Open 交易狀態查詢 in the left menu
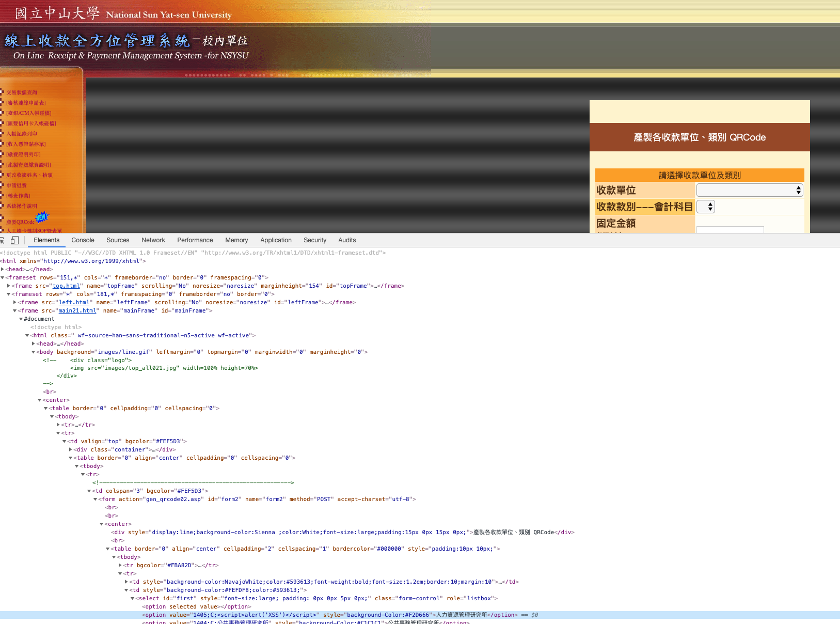Viewport: 840px width, 624px height. tap(22, 92)
